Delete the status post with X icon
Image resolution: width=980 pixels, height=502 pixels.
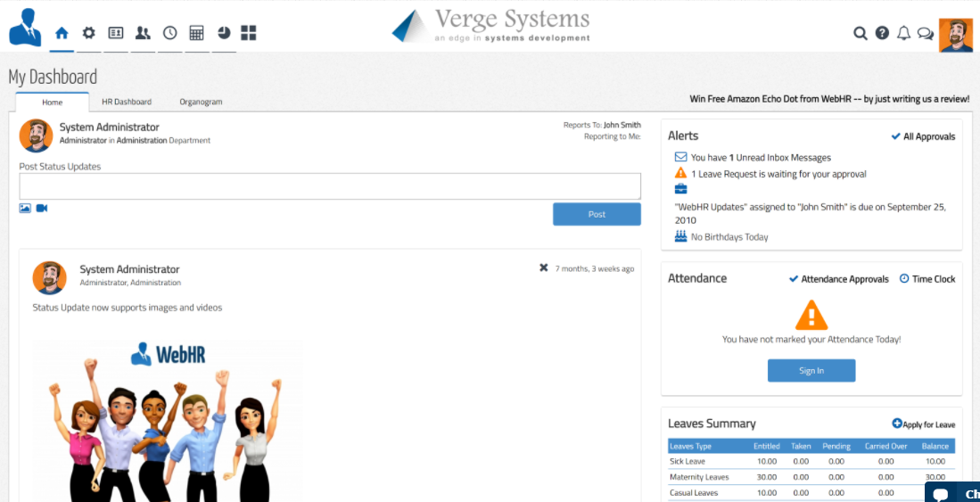pos(544,268)
